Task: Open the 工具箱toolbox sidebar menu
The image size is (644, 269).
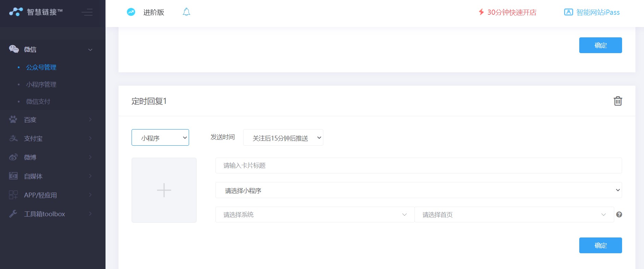Action: coord(53,214)
